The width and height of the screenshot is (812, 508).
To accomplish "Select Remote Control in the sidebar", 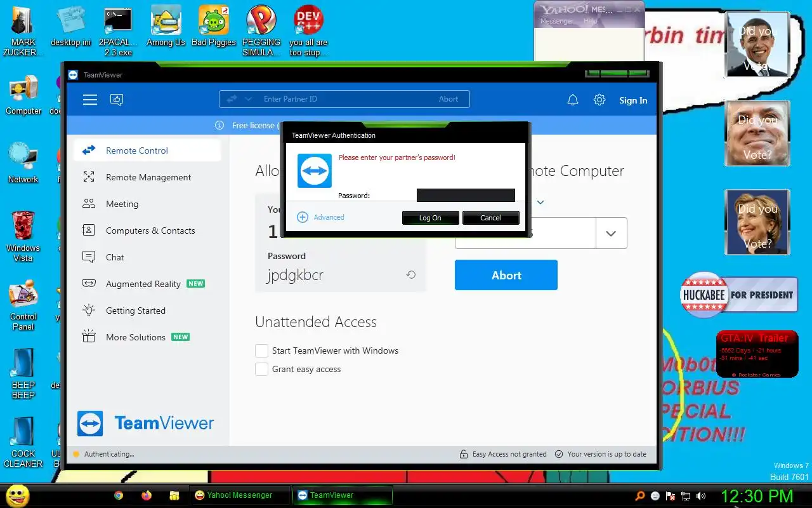I will tap(147, 150).
